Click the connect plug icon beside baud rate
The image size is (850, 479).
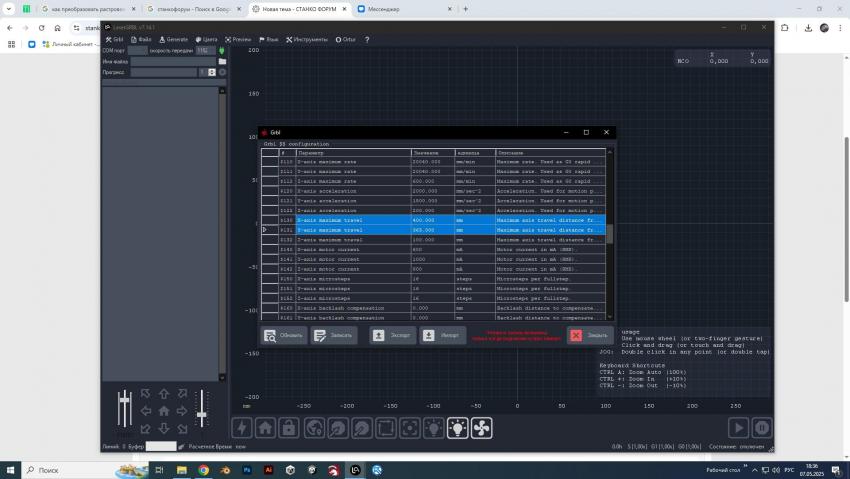[x=220, y=50]
